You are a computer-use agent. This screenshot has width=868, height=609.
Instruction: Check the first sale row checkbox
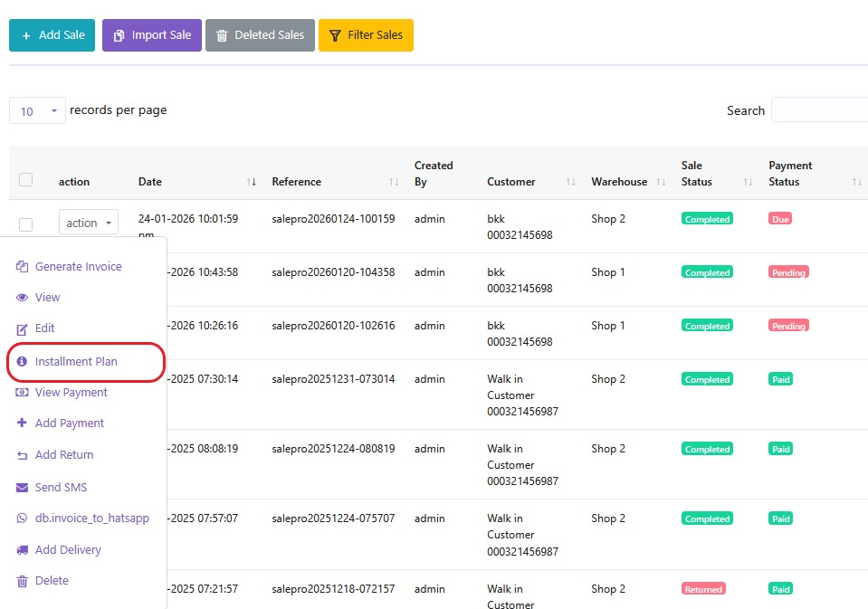26,224
